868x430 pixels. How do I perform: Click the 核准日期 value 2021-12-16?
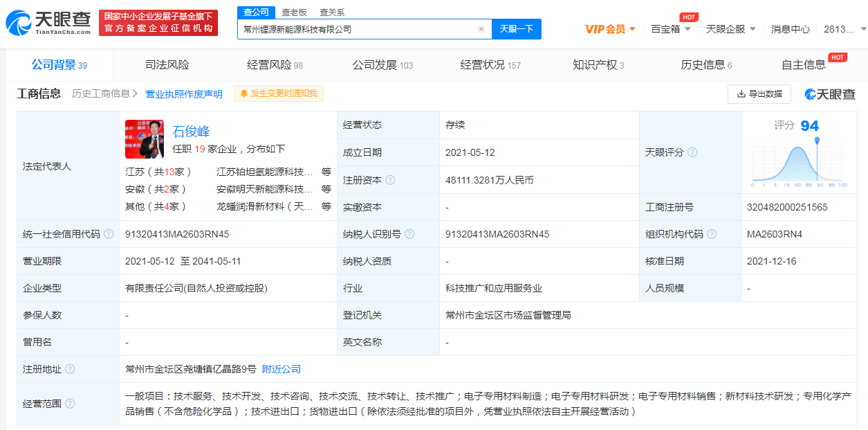coord(772,261)
